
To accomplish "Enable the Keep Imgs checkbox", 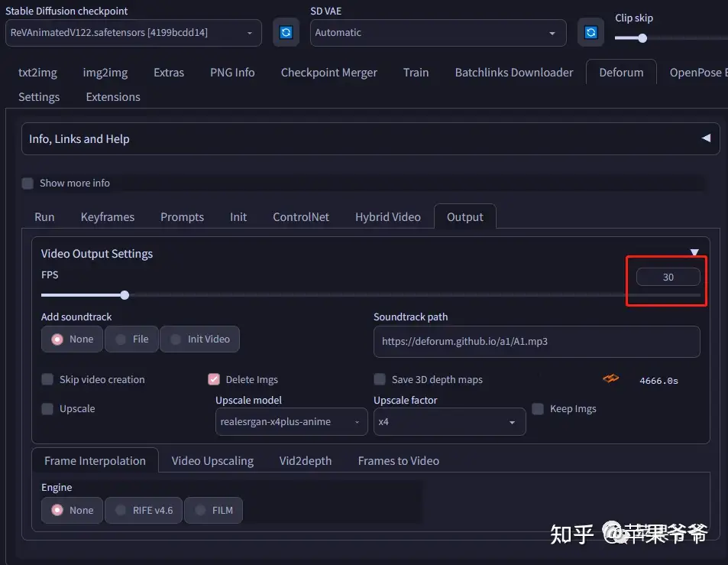I will [x=538, y=409].
